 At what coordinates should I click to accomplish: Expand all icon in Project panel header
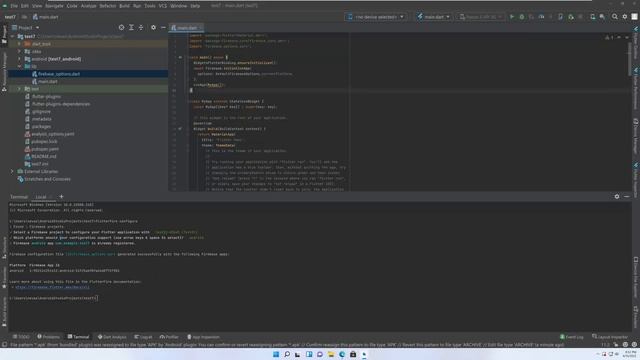click(131, 27)
